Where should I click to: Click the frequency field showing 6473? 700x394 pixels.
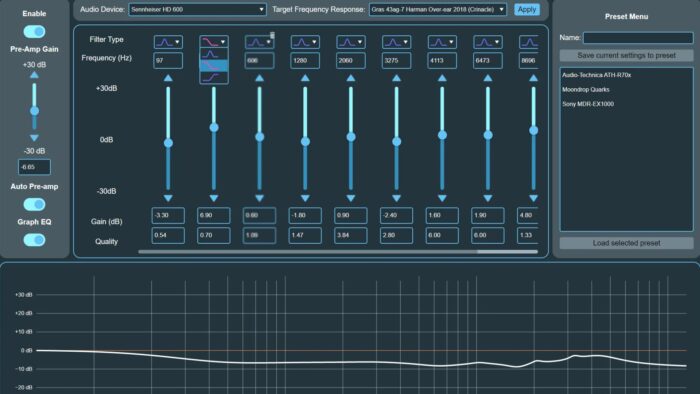pos(488,60)
